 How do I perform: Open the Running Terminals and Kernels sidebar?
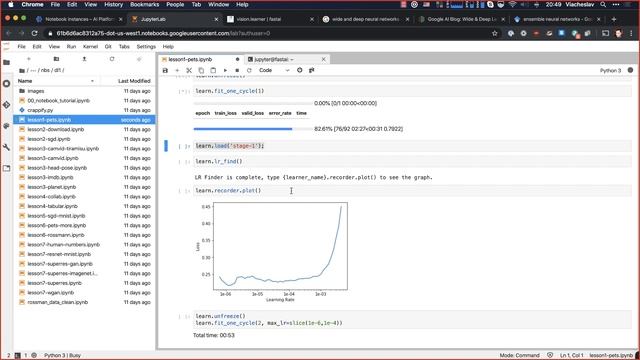[x=7, y=84]
